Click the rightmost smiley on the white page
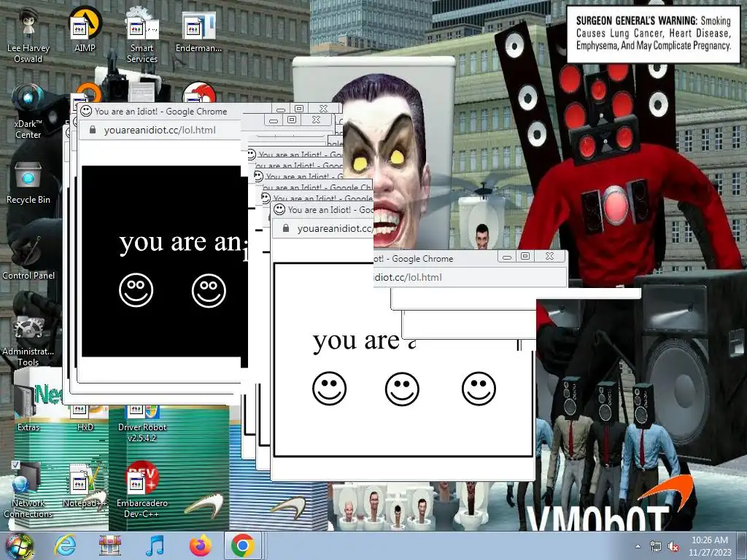The height and width of the screenshot is (560, 747). 479,389
